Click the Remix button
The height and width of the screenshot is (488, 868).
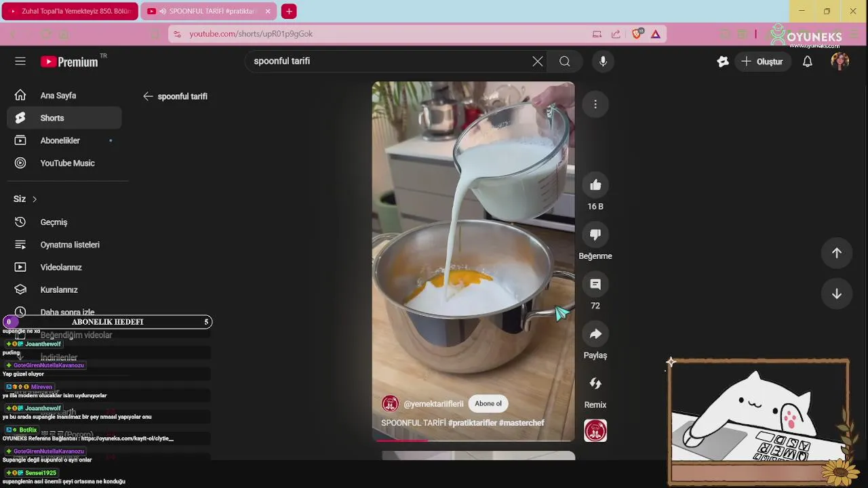(x=595, y=384)
